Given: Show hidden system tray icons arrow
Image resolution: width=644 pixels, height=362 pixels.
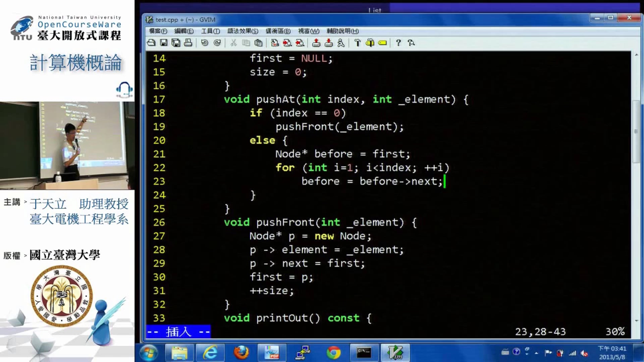Looking at the screenshot, I should pos(536,353).
